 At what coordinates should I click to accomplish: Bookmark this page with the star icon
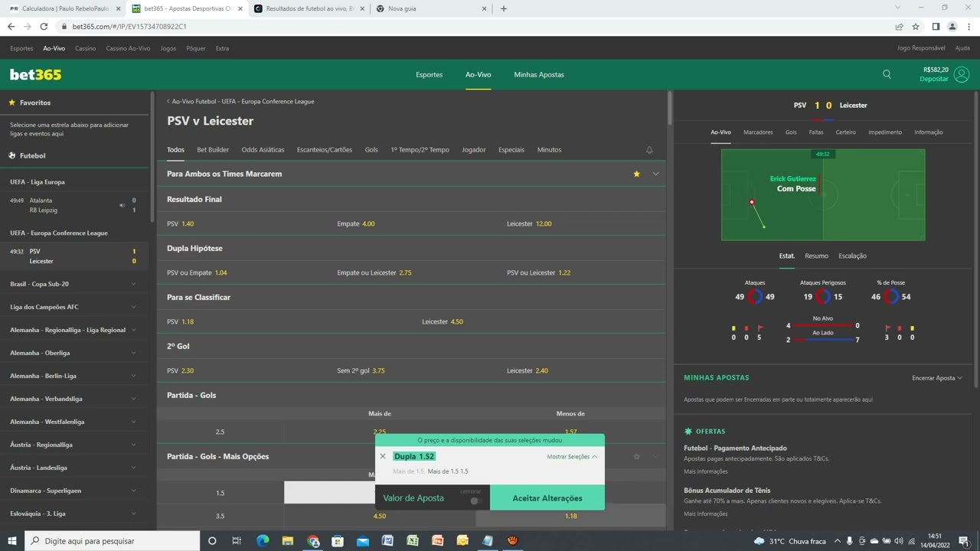(915, 26)
